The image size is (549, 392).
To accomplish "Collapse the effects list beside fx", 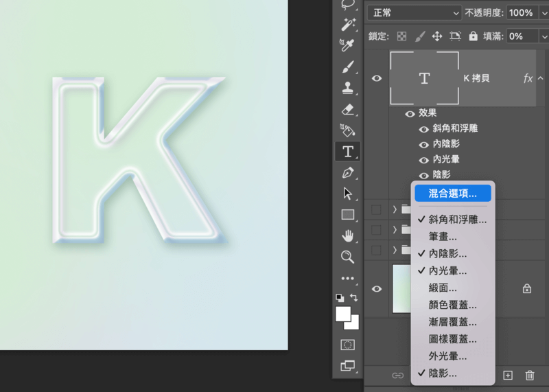I will (541, 78).
